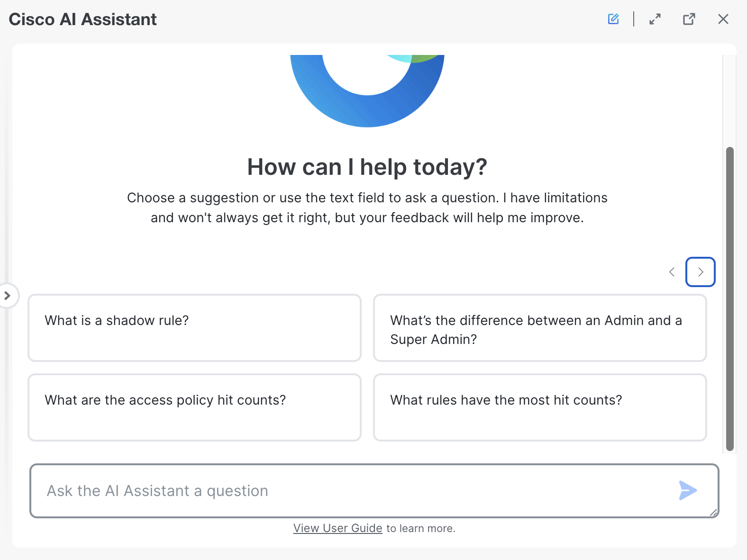747x560 pixels.
Task: Click the limitations description text below the heading
Action: point(367,208)
